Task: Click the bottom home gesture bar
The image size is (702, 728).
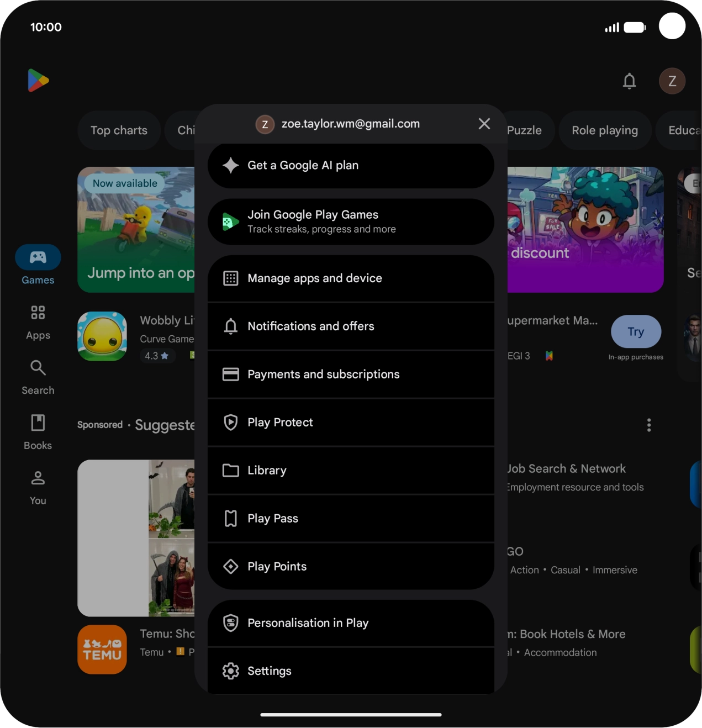Action: [351, 715]
